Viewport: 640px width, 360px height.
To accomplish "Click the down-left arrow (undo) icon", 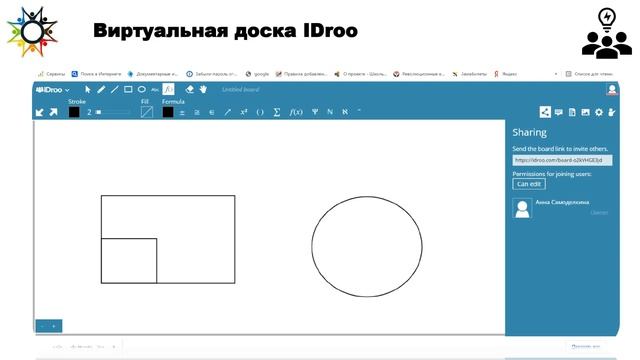I will (x=40, y=112).
